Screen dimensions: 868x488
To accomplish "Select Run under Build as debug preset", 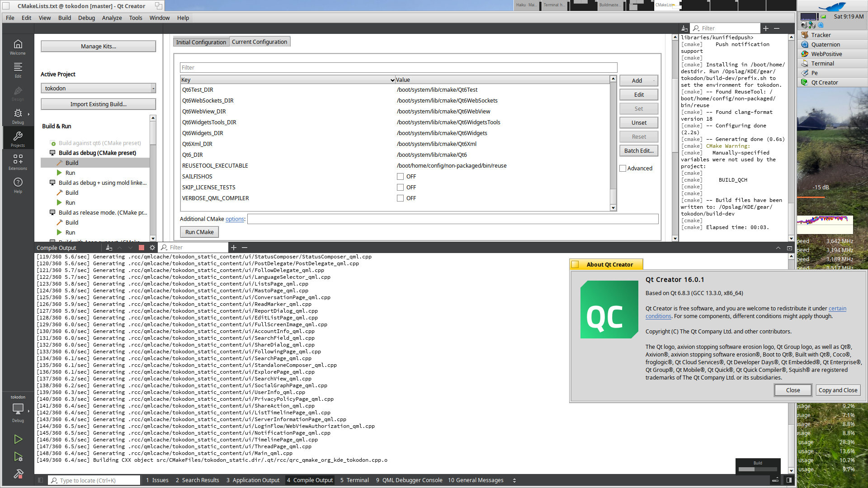I will (x=70, y=173).
